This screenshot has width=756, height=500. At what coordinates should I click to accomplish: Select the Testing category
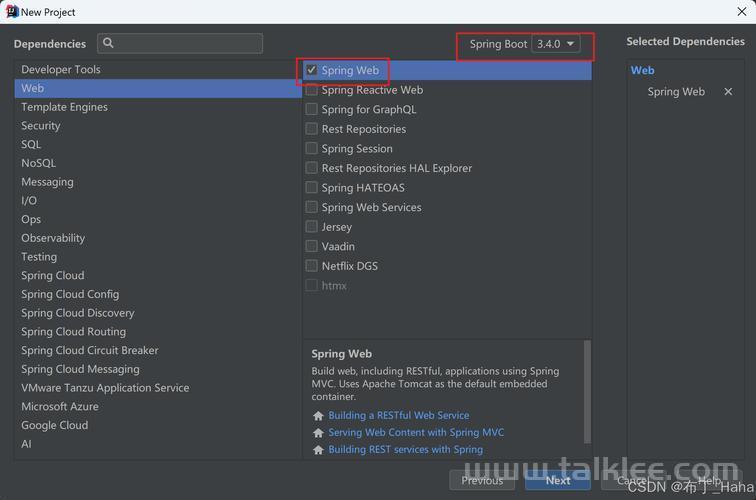[x=158, y=257]
